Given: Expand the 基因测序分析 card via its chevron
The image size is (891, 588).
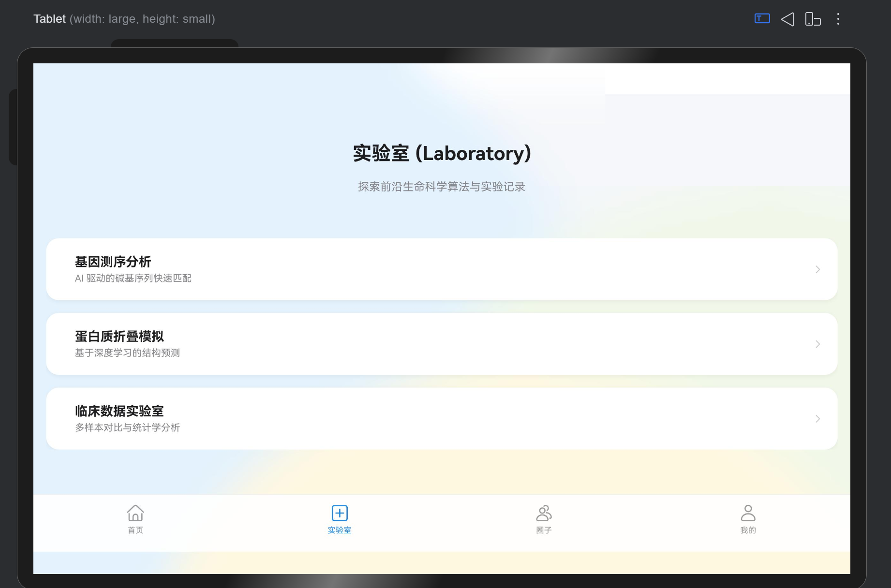Looking at the screenshot, I should point(817,269).
